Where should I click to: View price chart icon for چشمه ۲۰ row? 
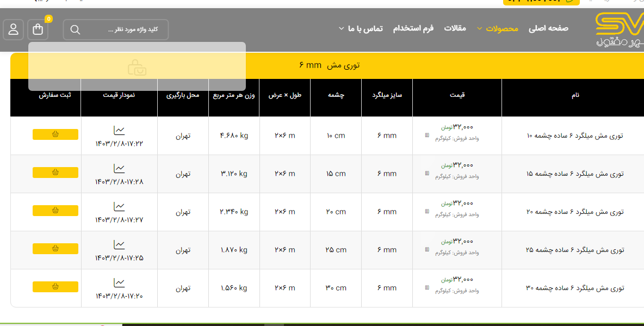coord(119,206)
